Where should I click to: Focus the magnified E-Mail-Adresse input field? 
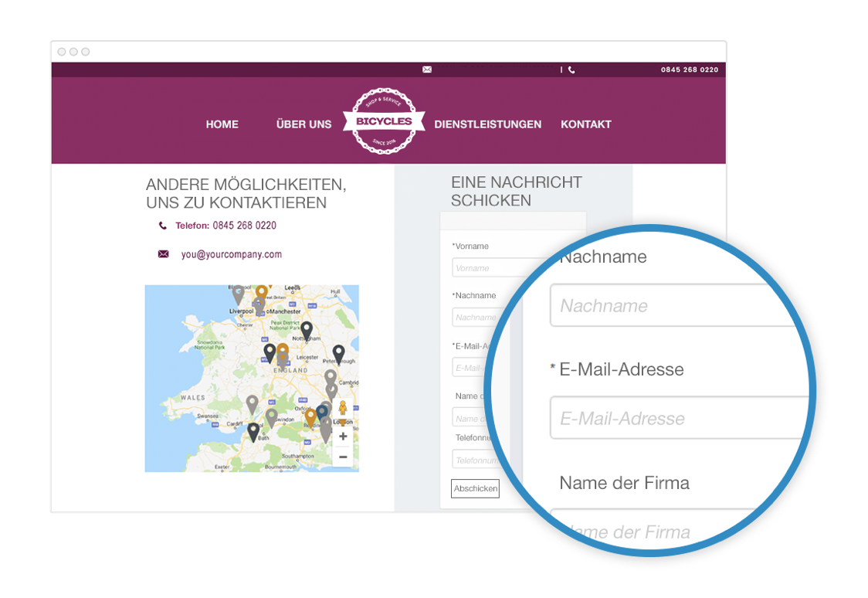tap(680, 418)
